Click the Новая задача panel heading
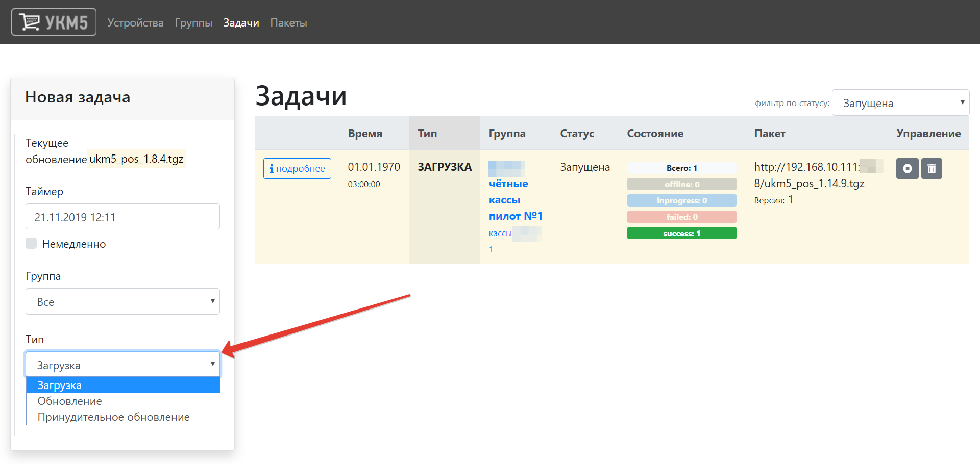The width and height of the screenshot is (980, 464). coord(78,97)
